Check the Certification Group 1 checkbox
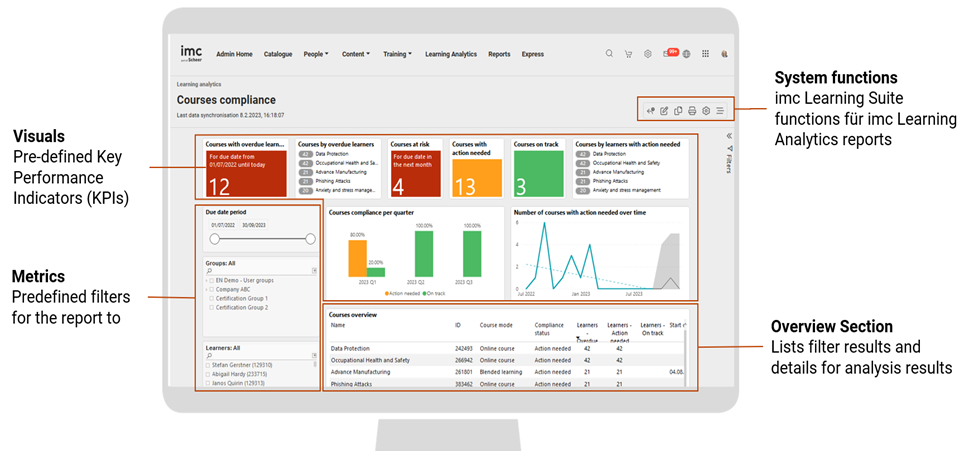 pyautogui.click(x=212, y=297)
